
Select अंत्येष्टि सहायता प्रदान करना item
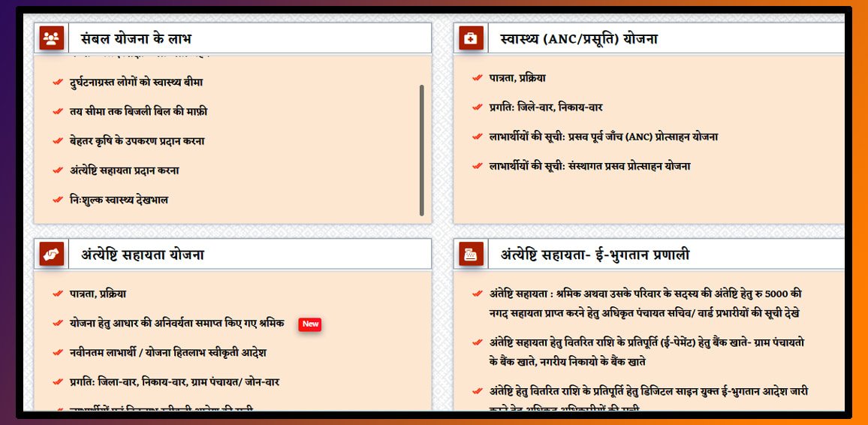(124, 170)
